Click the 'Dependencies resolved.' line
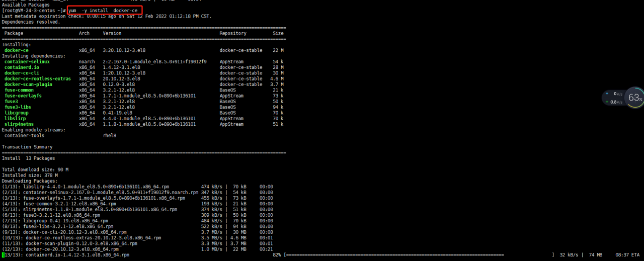The width and height of the screenshot is (644, 261). (31, 22)
